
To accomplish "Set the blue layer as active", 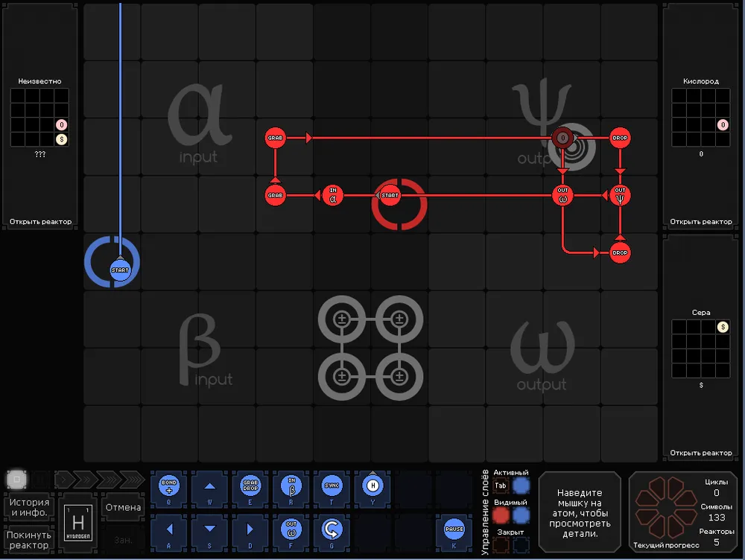I will [521, 486].
